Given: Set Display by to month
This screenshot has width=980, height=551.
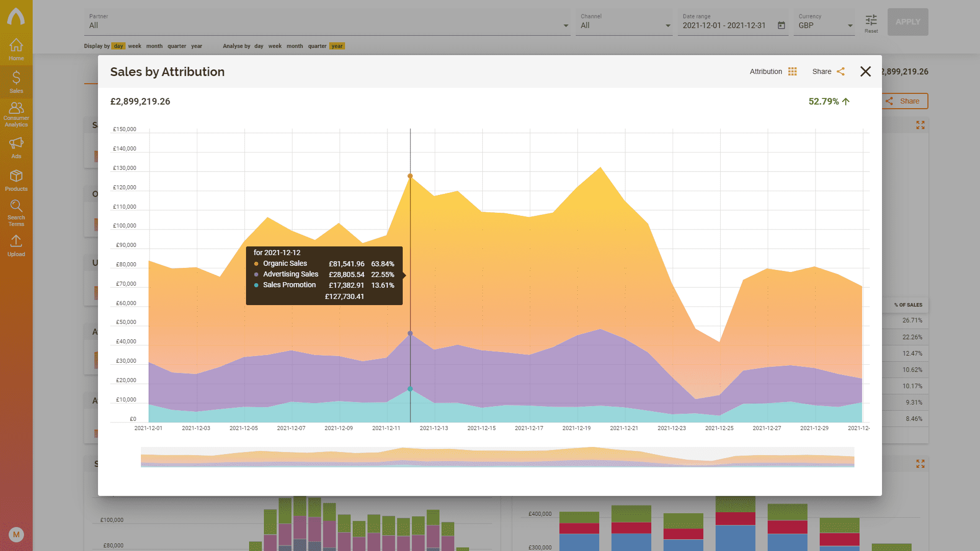Looking at the screenshot, I should click(x=154, y=46).
